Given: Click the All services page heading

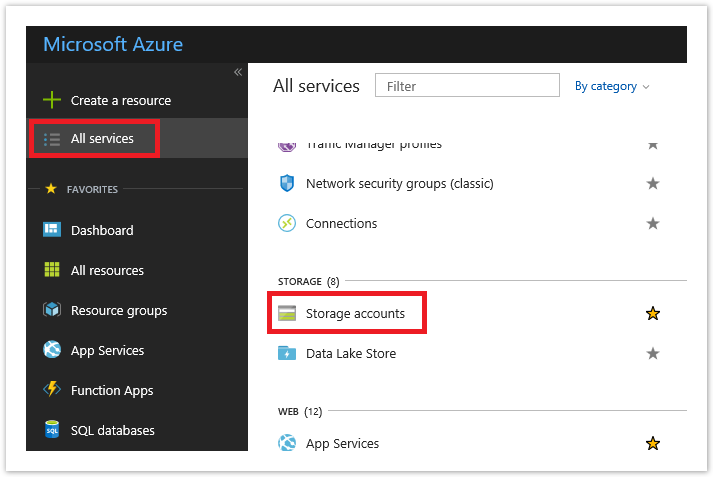Looking at the screenshot, I should tap(316, 86).
